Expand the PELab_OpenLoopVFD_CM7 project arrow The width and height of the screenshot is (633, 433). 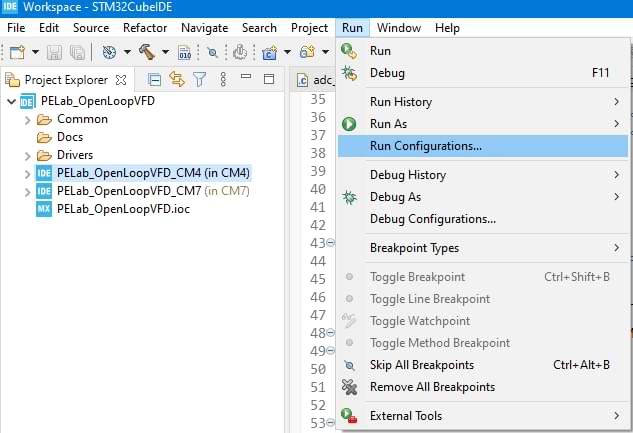[27, 192]
